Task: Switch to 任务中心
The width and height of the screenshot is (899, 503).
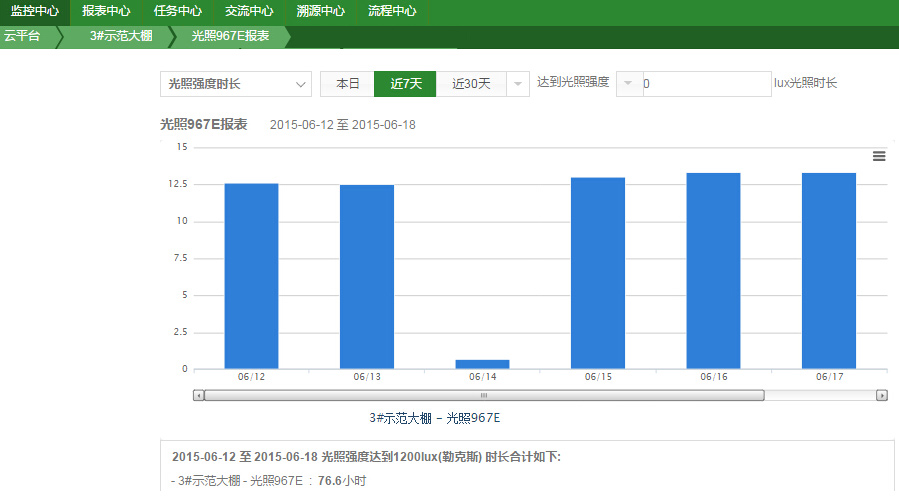Action: [178, 11]
